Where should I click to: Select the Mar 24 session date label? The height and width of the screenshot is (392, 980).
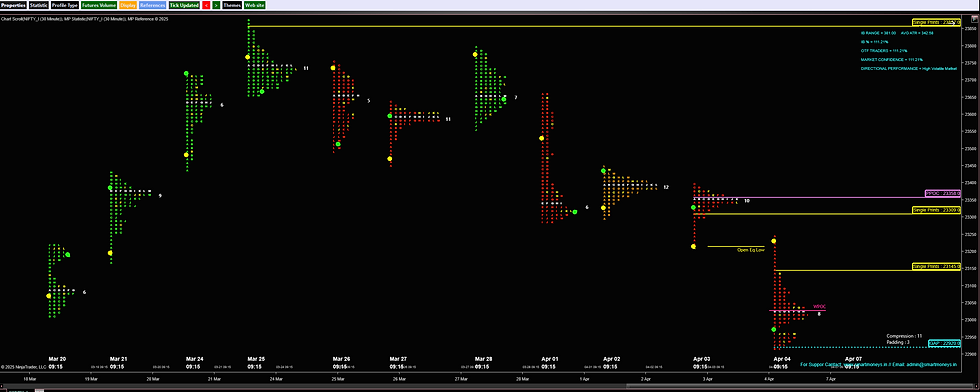194,359
